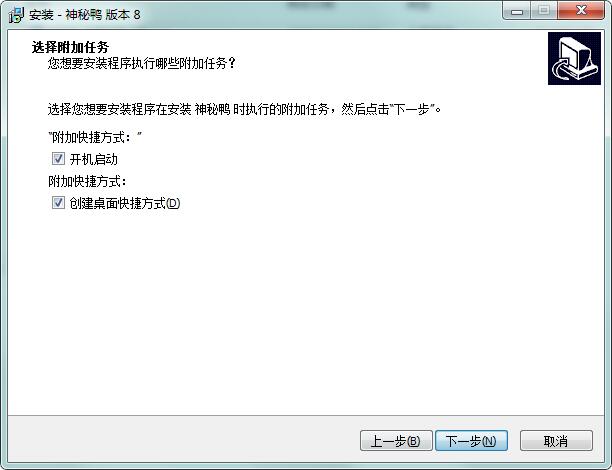
Task: Go back with the 上一步(B) button
Action: click(x=396, y=441)
